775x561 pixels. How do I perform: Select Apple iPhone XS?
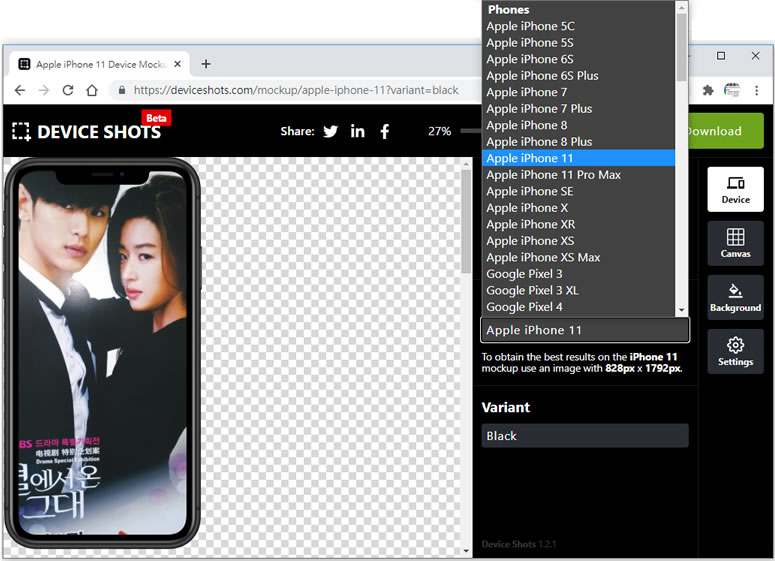click(x=578, y=241)
